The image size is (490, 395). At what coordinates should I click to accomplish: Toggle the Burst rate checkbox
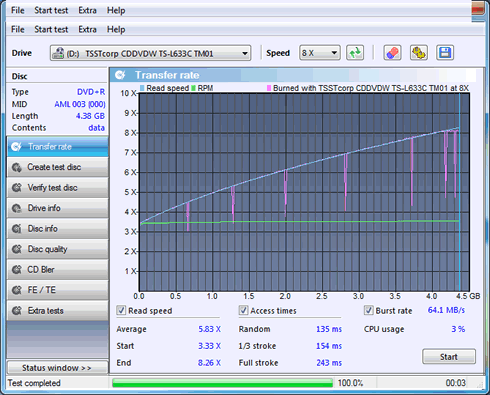point(368,310)
